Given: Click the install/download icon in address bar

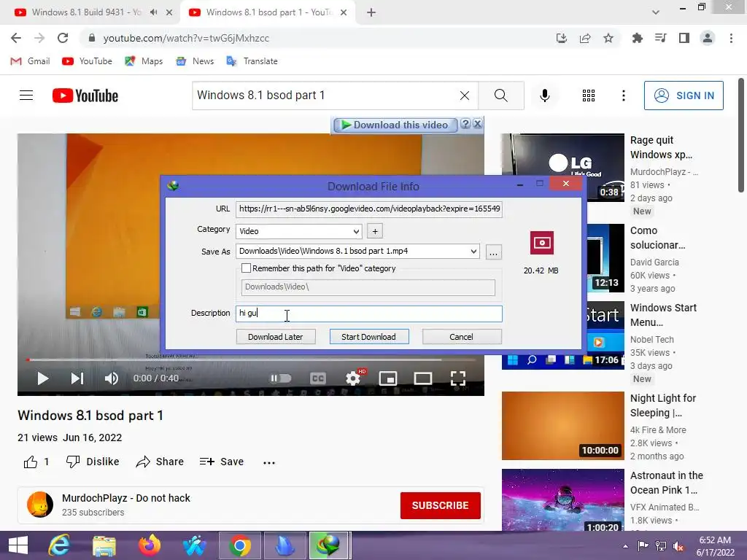Looking at the screenshot, I should click(x=562, y=38).
